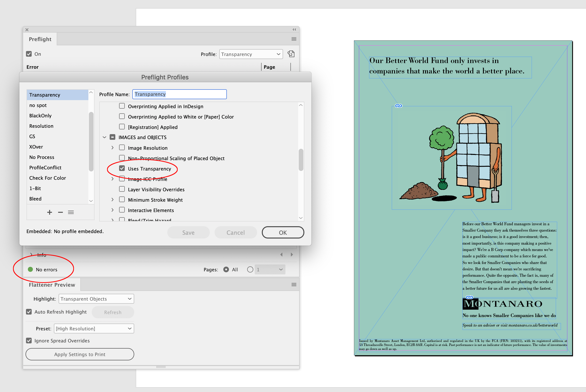Confirm profile changes with OK
The image size is (586, 392).
283,232
